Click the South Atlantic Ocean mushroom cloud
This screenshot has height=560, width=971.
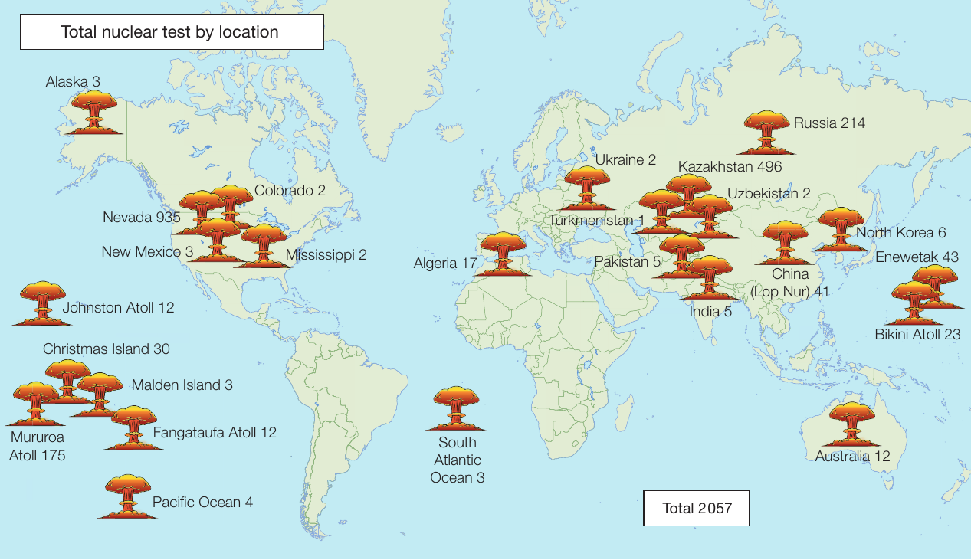pos(456,408)
